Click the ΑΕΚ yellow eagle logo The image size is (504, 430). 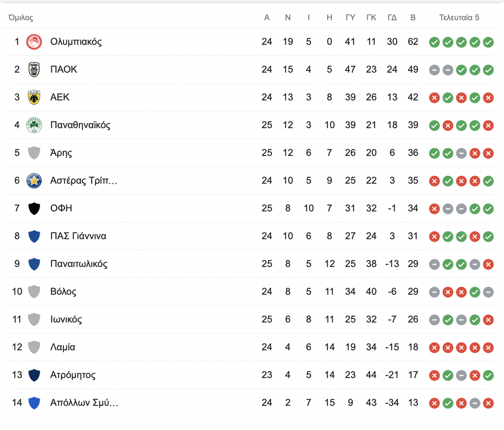pos(34,97)
